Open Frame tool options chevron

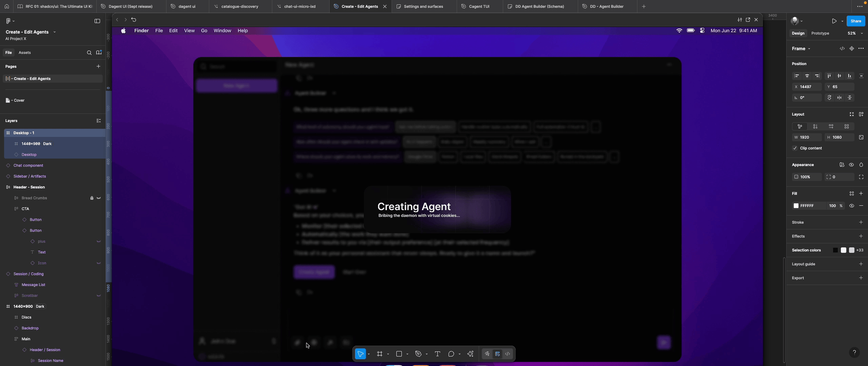(x=388, y=354)
